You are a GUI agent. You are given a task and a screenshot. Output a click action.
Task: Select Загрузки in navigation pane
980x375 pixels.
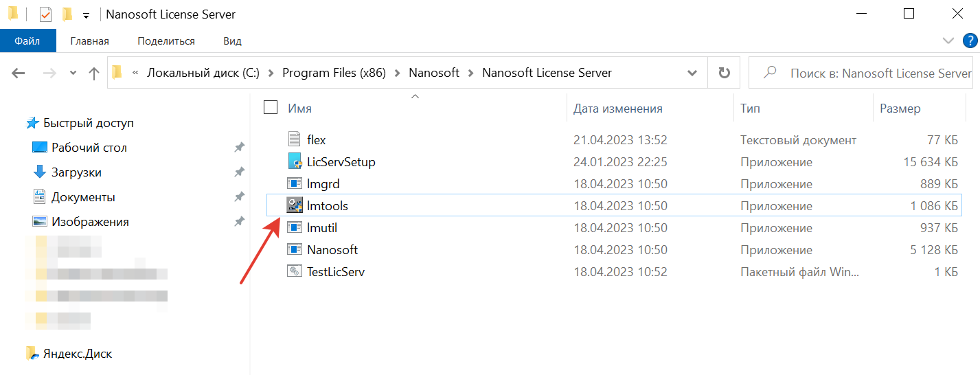76,172
